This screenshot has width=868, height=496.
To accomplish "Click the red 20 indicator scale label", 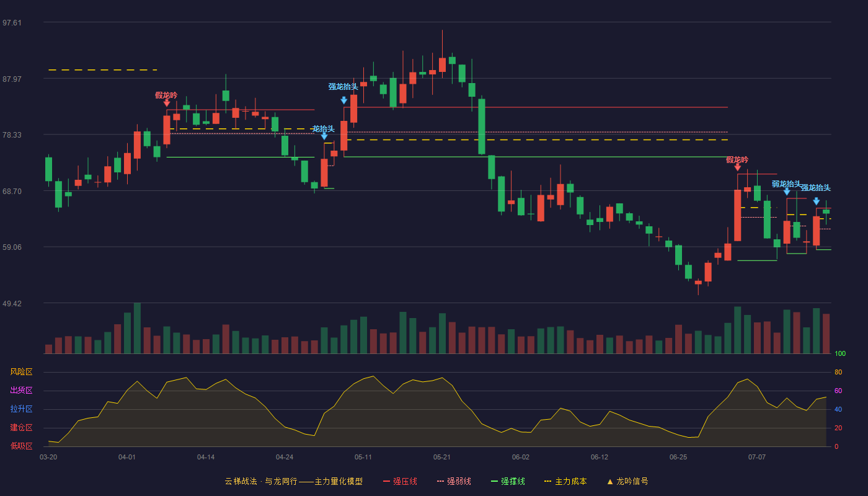I will 838,428.
